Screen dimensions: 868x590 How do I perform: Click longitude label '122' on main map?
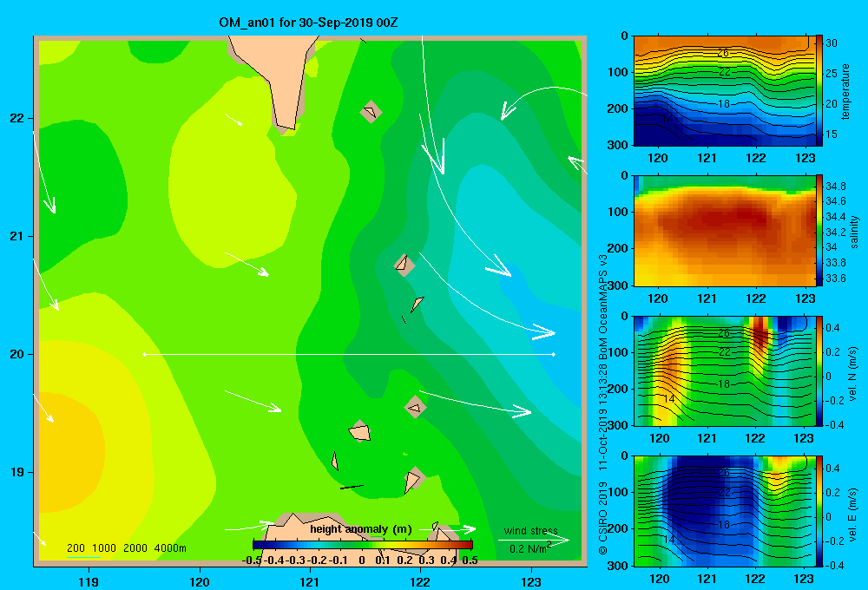point(420,581)
